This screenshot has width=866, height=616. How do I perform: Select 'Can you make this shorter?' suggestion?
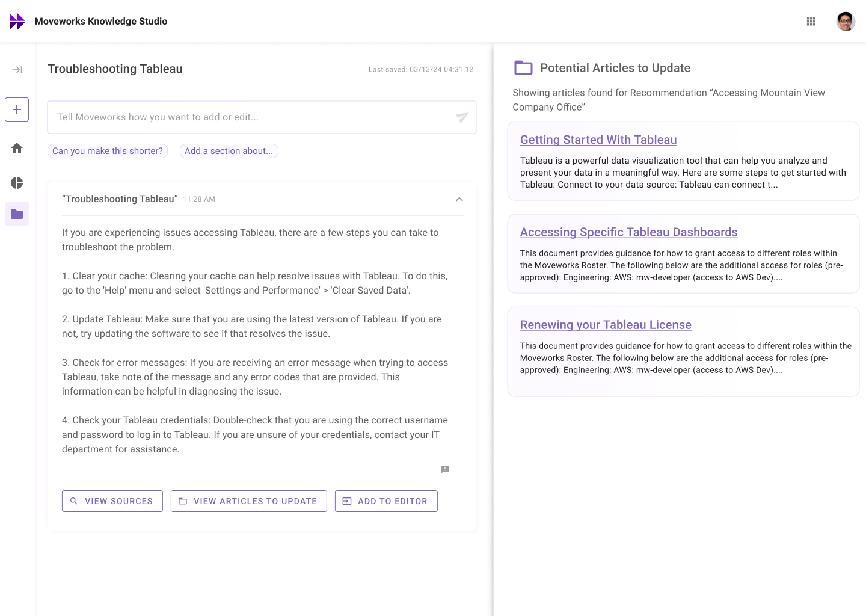(108, 151)
